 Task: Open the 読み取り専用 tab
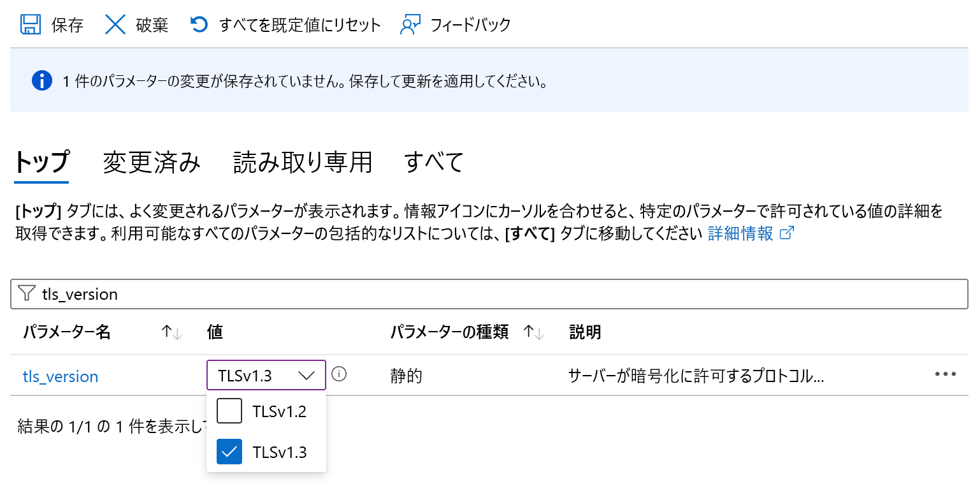point(303,163)
